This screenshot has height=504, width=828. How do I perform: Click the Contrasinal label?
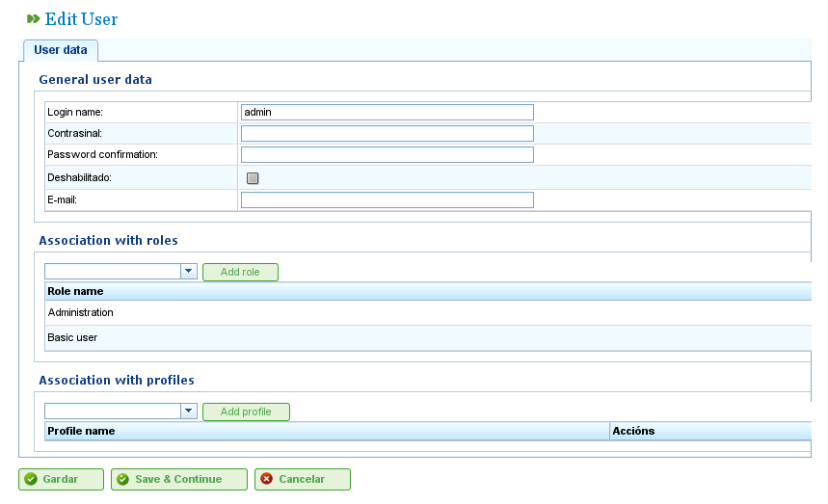click(x=74, y=134)
